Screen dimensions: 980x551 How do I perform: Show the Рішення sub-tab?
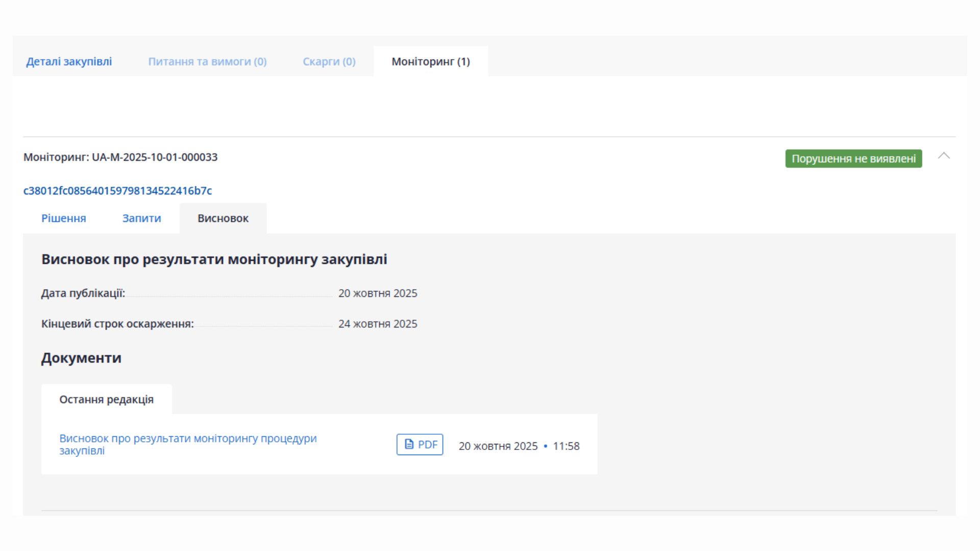coord(64,218)
